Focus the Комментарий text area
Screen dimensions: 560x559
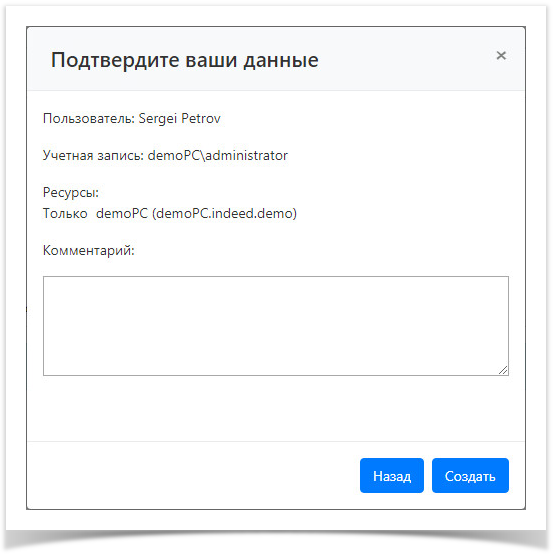coord(276,326)
